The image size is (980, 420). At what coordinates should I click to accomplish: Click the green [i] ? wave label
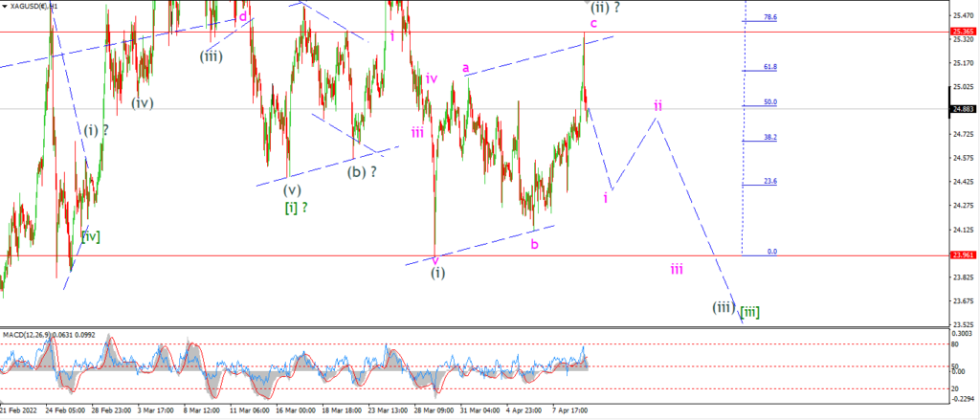pyautogui.click(x=300, y=209)
